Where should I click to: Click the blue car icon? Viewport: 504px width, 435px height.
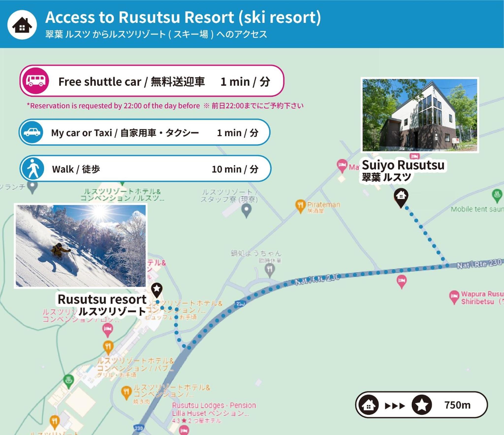click(32, 132)
